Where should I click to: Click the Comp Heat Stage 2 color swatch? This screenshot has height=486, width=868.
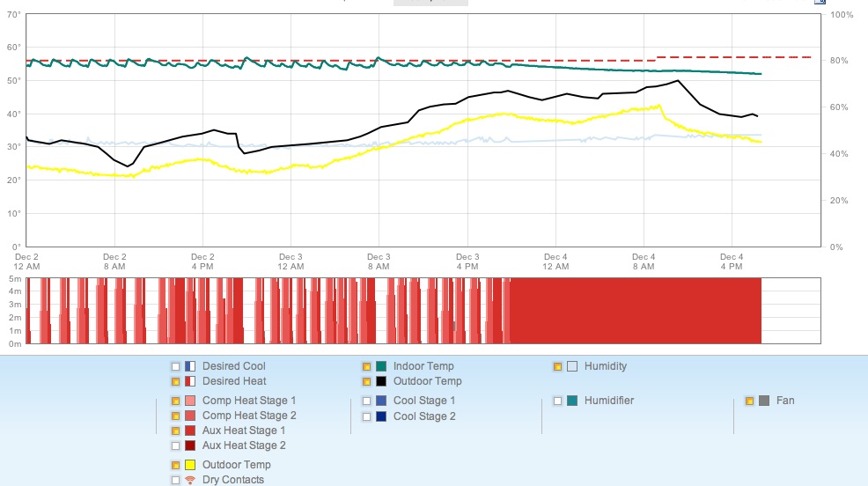tap(190, 416)
